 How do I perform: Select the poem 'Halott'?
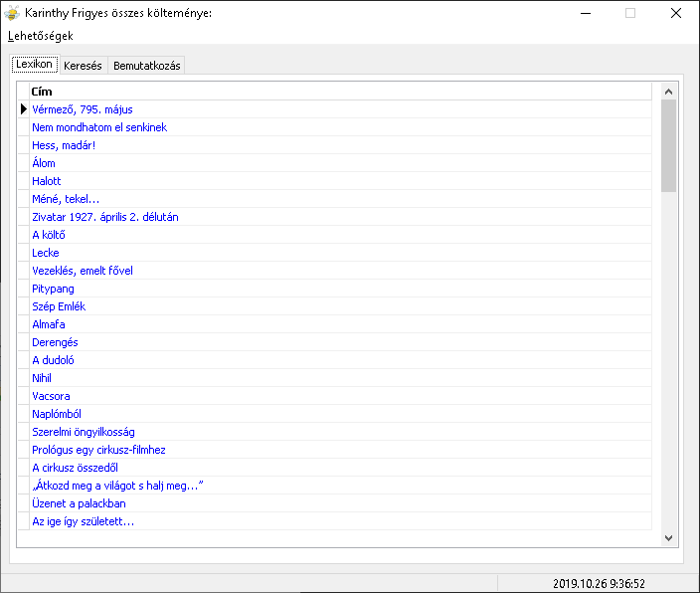pos(341,181)
